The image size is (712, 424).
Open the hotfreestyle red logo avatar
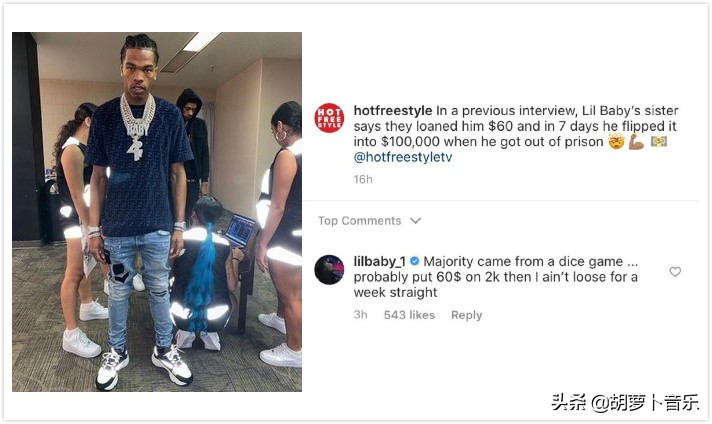click(x=329, y=118)
